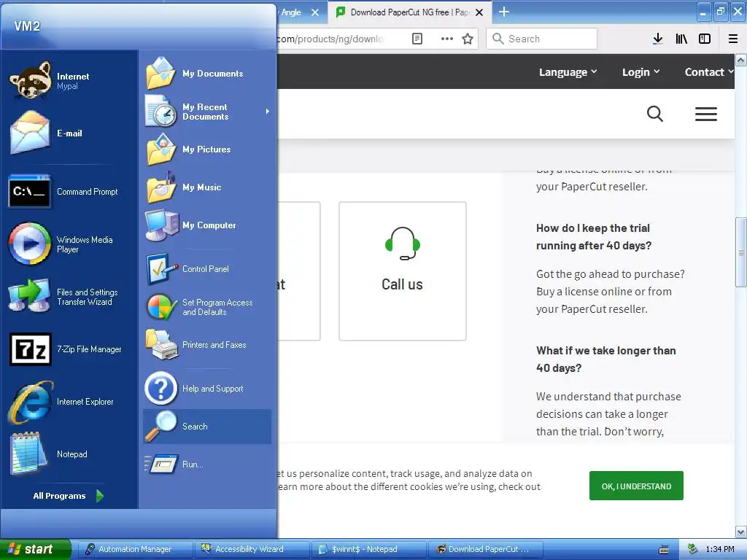The image size is (747, 560).
Task: Launch Windows Media Player
Action: click(x=69, y=244)
